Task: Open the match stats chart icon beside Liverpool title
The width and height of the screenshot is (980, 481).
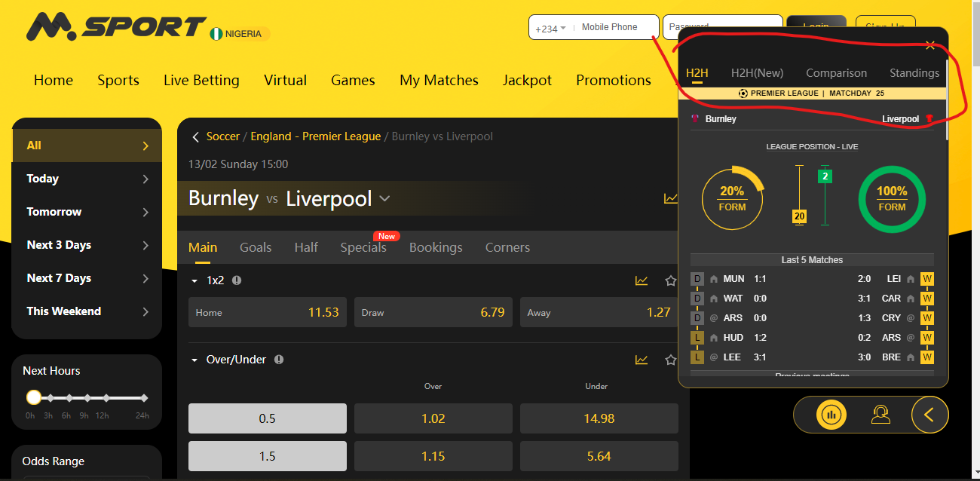Action: [670, 198]
